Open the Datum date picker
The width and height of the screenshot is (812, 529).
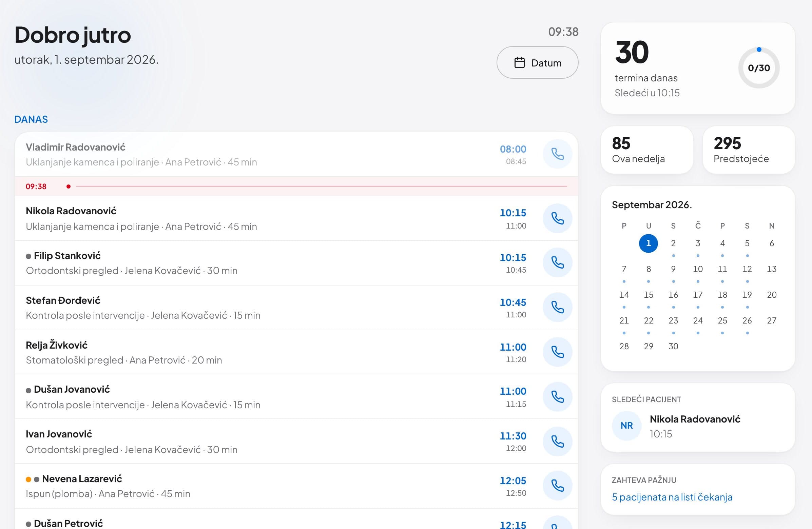tap(537, 63)
